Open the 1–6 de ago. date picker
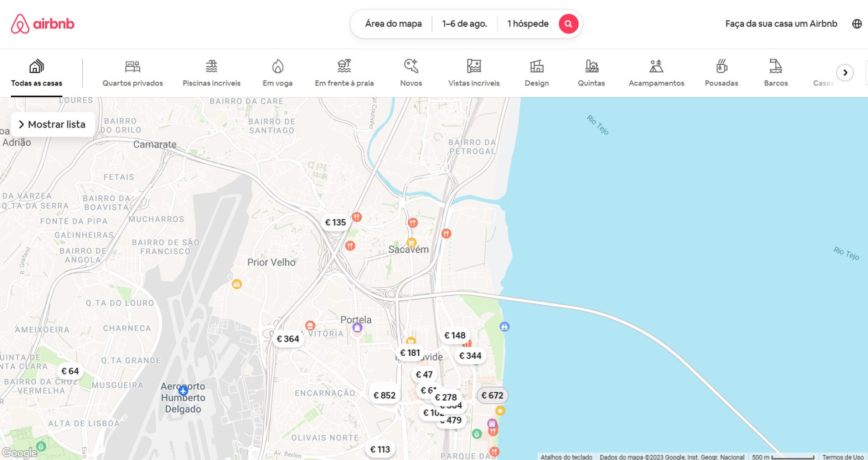 click(464, 24)
